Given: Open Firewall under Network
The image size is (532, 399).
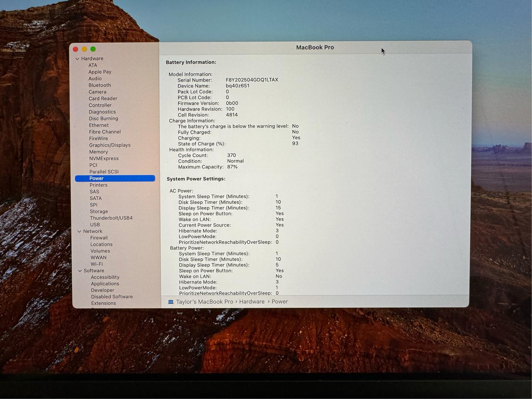Looking at the screenshot, I should point(99,238).
